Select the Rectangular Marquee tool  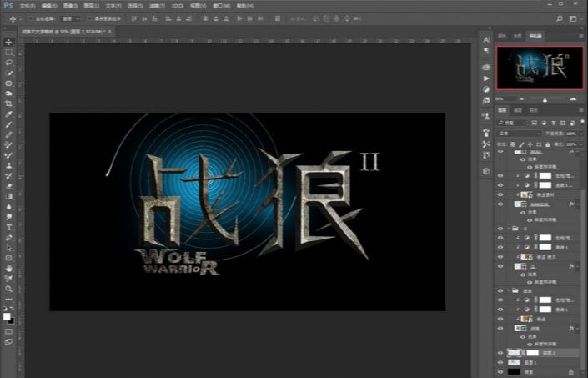click(8, 53)
